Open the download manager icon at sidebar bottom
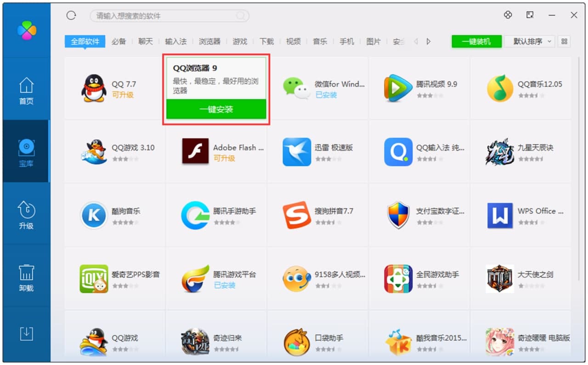The height and width of the screenshot is (365, 588). coord(26,334)
